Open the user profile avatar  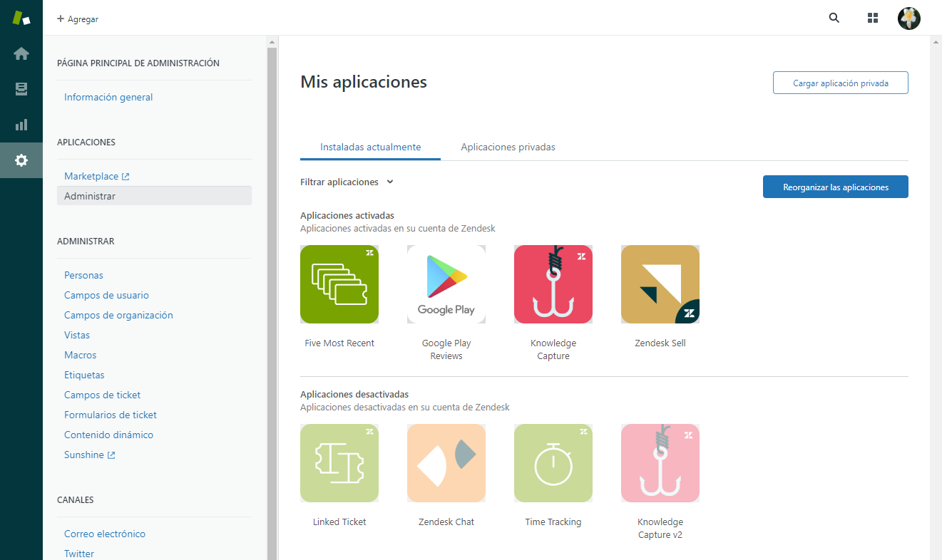909,19
